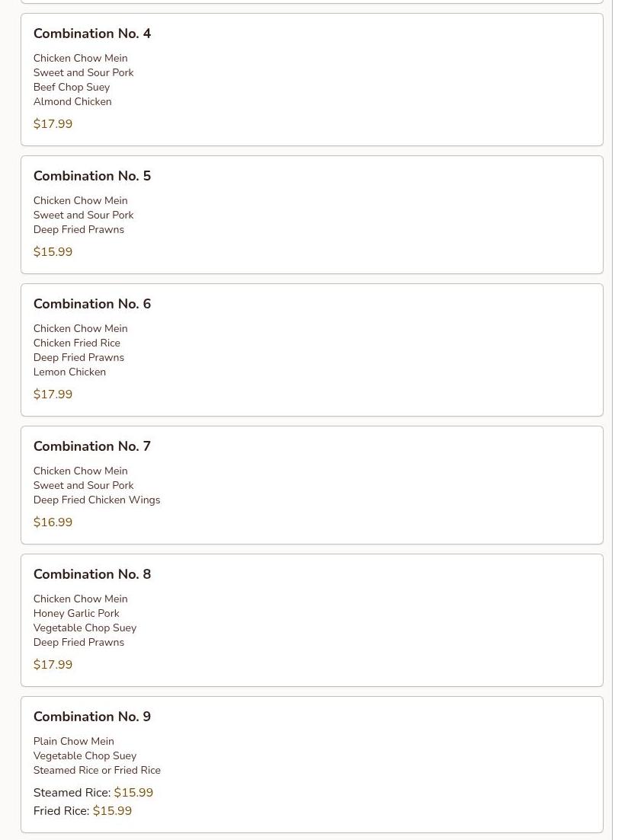
Task: Click the Honey Garlic Pork item
Action: [x=76, y=613]
